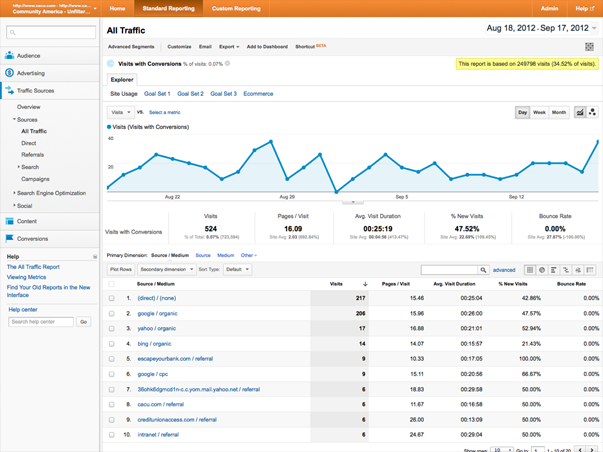Screen dimensions: 603x452
Task: Select the comparison view icon
Action: point(566,270)
